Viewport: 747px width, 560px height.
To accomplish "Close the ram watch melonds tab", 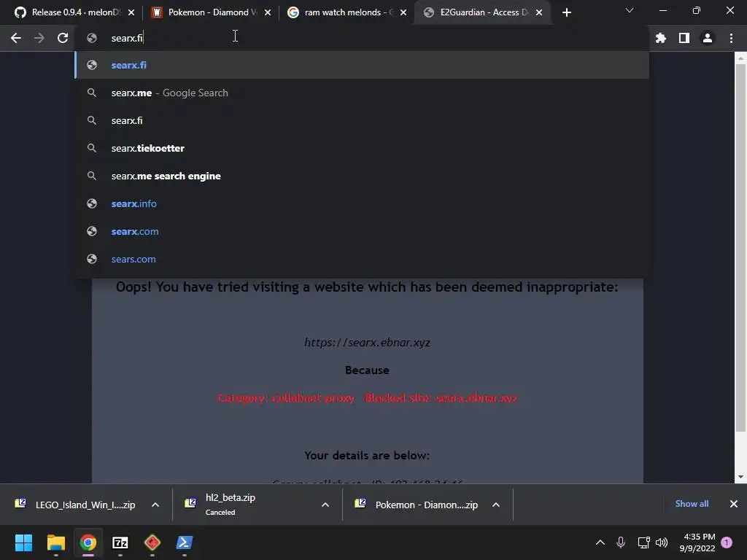I will pos(403,13).
